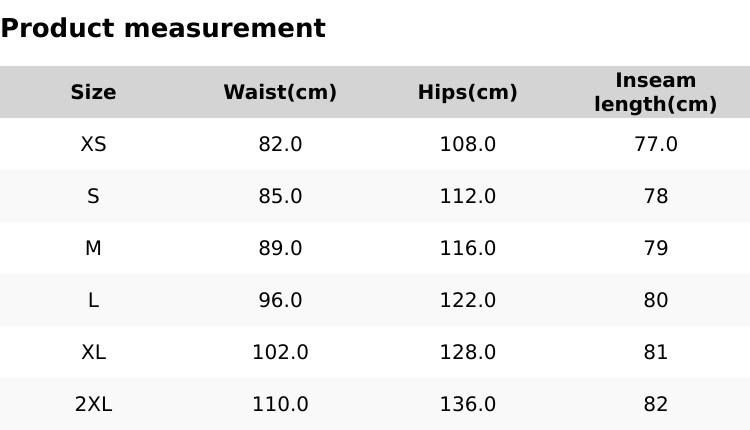Select the XS waist value 82.0
750x430 pixels.
(280, 144)
